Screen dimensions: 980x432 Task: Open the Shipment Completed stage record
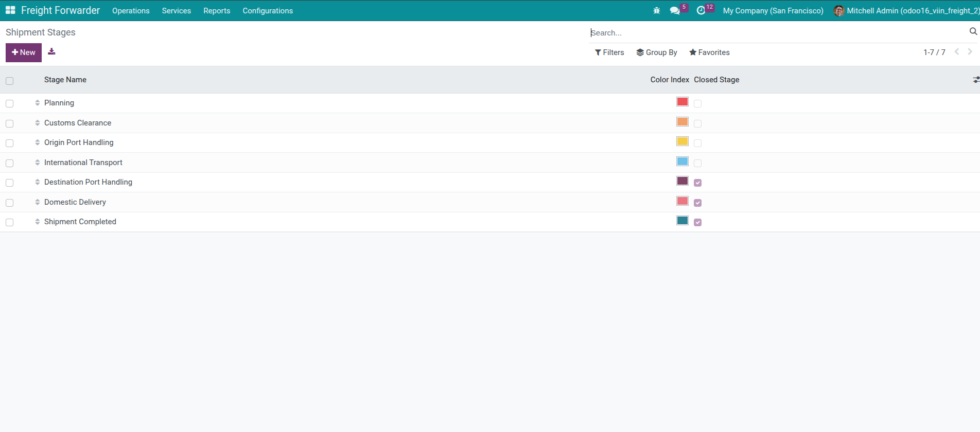(80, 222)
